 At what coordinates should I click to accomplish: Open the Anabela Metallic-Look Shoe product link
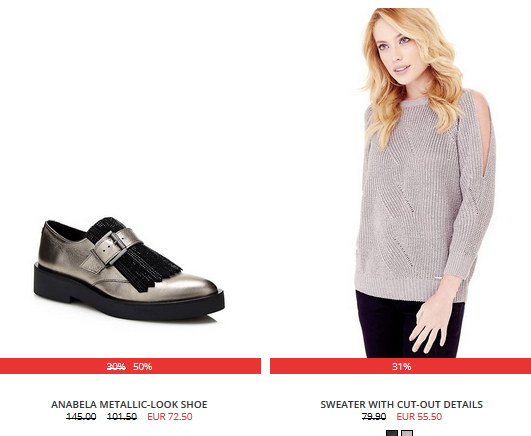point(129,404)
